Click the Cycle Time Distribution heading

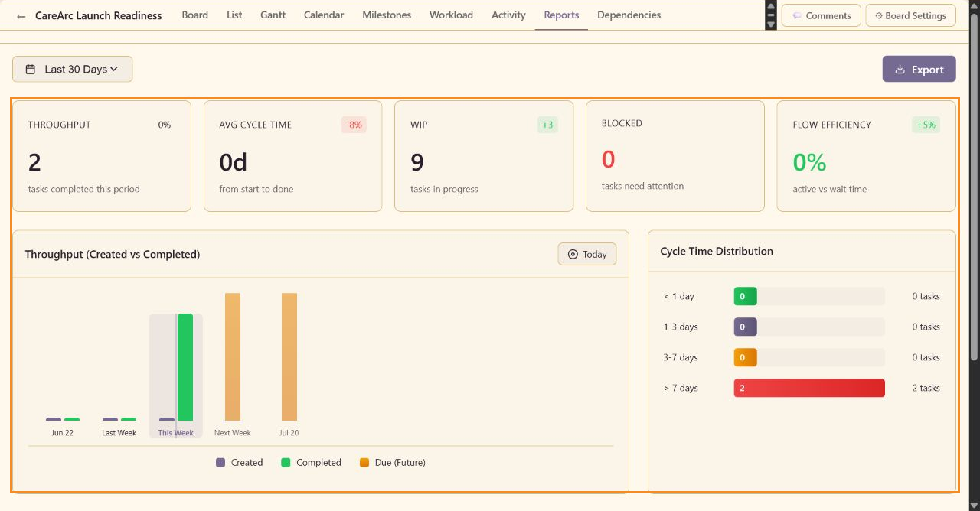pyautogui.click(x=717, y=251)
